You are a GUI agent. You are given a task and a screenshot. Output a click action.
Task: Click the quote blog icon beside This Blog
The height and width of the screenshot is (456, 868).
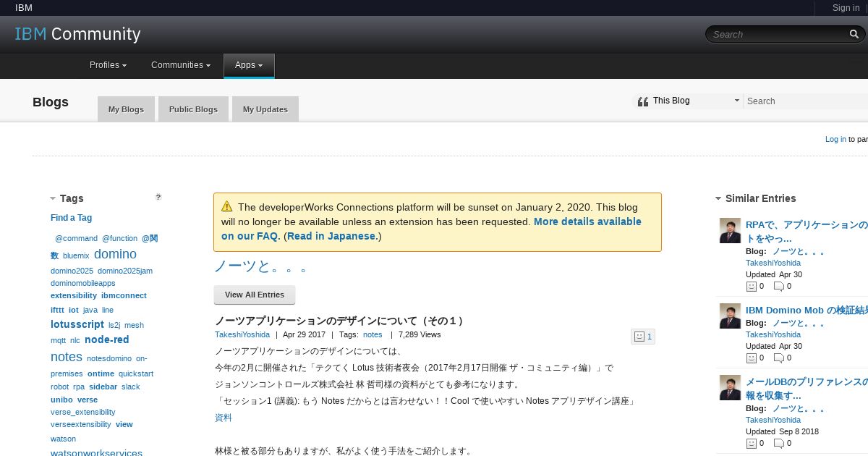click(643, 101)
